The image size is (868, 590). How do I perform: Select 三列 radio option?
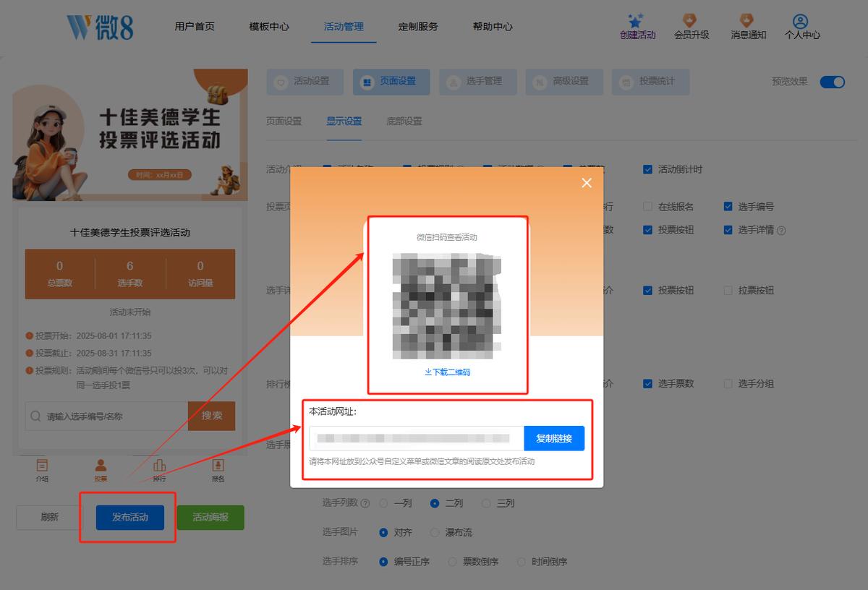pos(487,503)
